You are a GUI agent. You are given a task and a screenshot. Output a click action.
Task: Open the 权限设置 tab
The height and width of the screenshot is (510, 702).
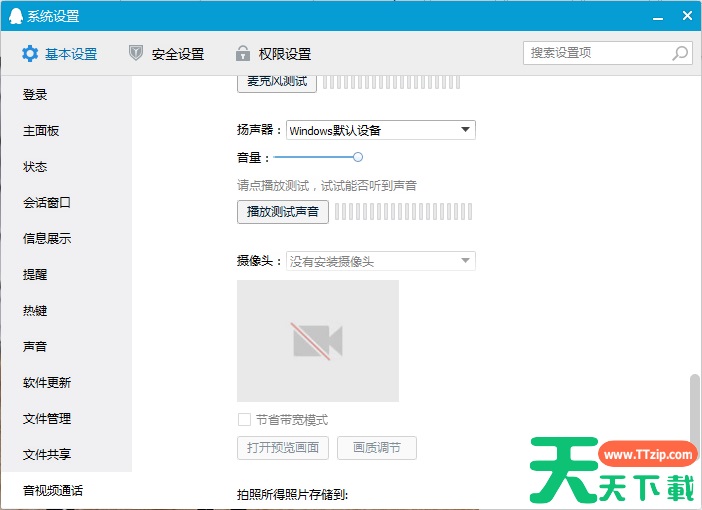[x=285, y=54]
